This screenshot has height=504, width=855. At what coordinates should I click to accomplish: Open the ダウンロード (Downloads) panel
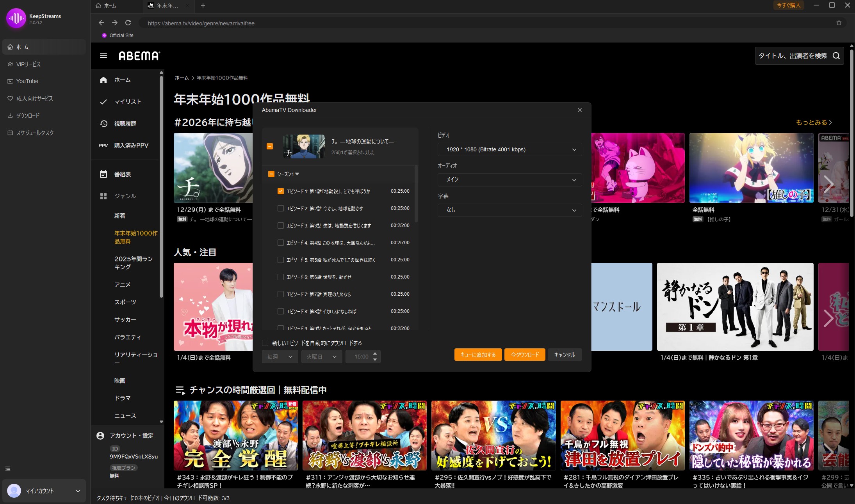(x=28, y=115)
